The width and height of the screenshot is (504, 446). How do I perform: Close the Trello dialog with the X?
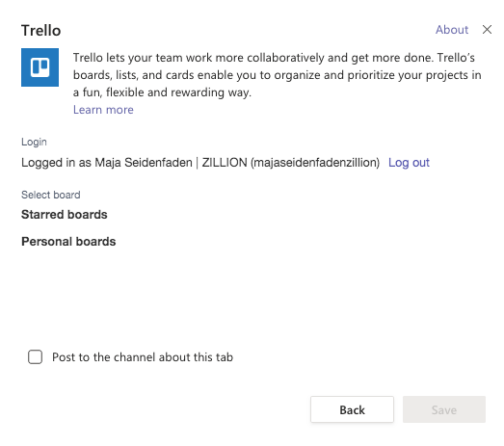click(487, 30)
